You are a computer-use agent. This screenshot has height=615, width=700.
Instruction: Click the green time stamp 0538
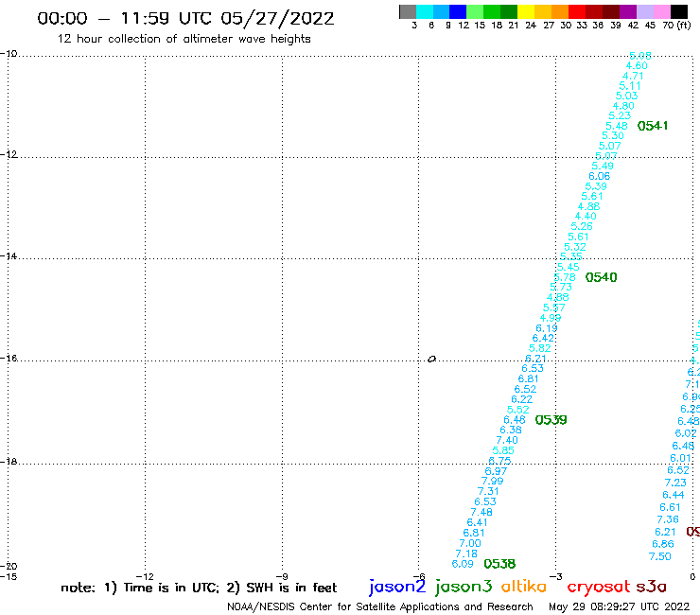coord(499,564)
